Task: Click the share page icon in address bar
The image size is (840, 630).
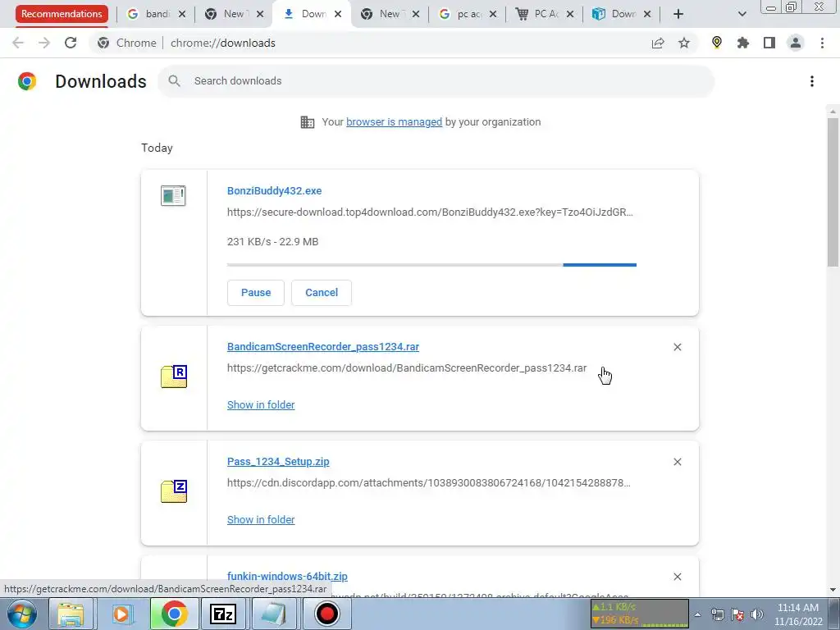Action: 658,43
